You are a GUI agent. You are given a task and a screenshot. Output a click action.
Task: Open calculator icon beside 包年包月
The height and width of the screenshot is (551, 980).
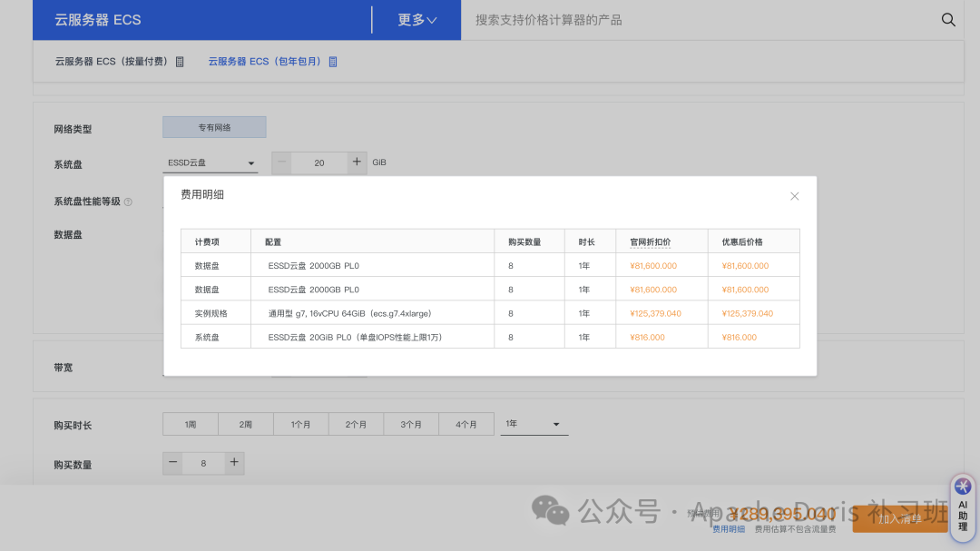pyautogui.click(x=333, y=62)
